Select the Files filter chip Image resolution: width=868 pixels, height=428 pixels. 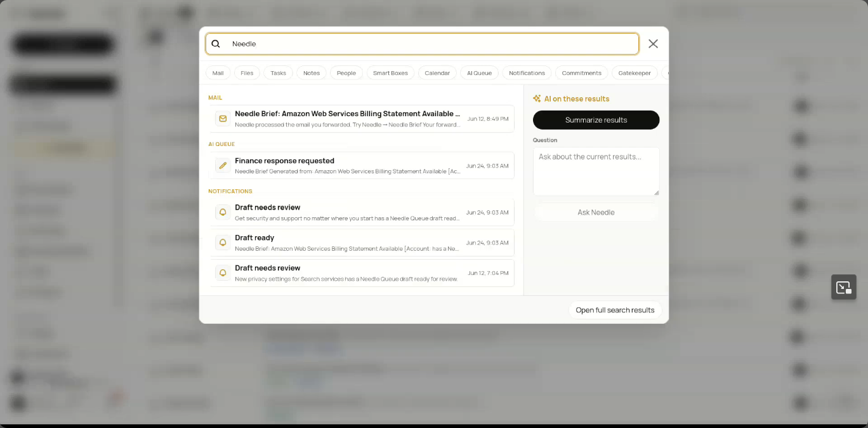(x=247, y=73)
